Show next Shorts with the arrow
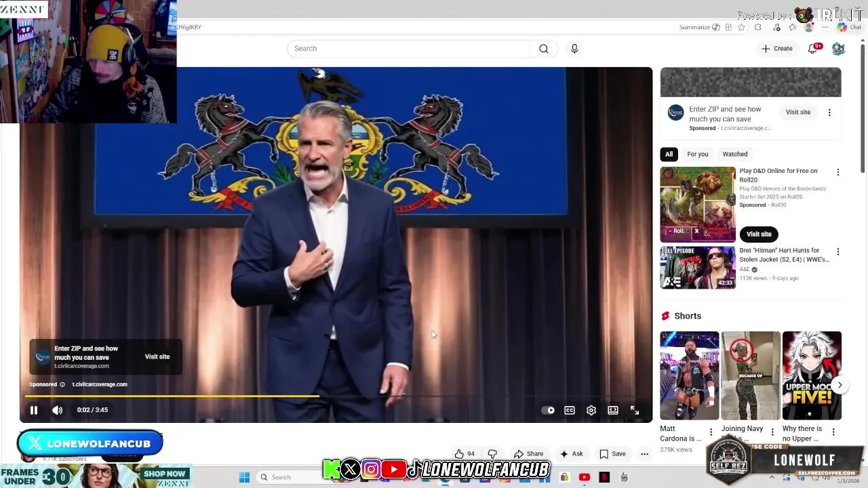 pyautogui.click(x=840, y=385)
